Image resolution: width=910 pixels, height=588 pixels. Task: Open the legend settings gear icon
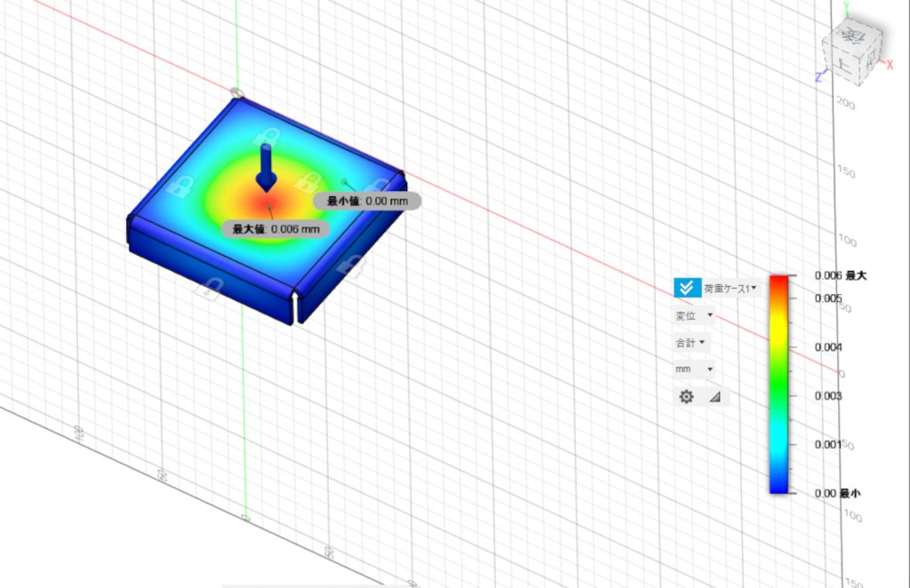[x=686, y=397]
